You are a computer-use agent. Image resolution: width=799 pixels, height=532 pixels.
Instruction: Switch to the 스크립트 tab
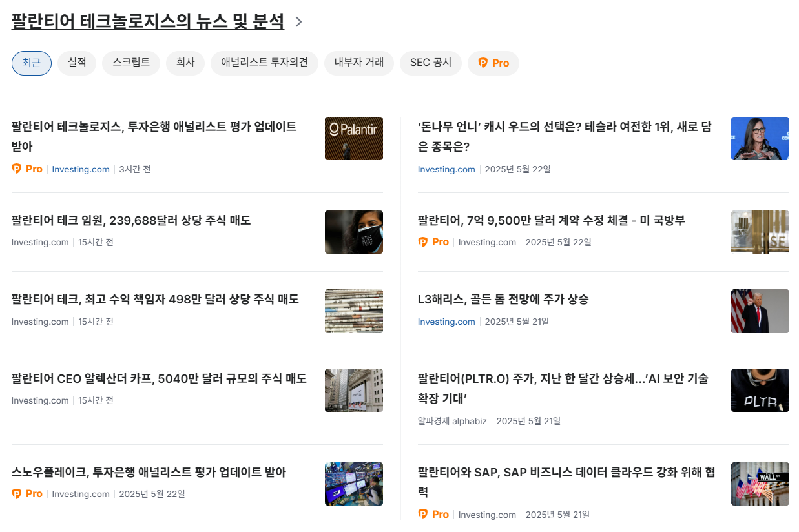[x=131, y=63]
